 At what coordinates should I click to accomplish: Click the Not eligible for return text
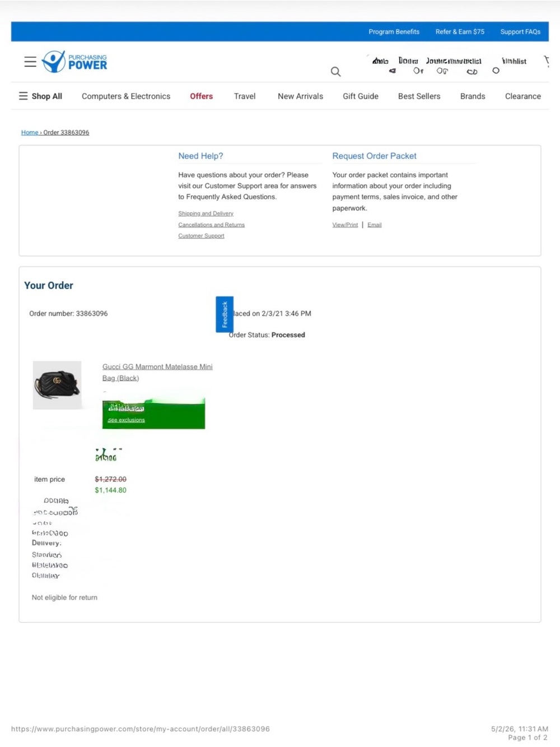[64, 597]
